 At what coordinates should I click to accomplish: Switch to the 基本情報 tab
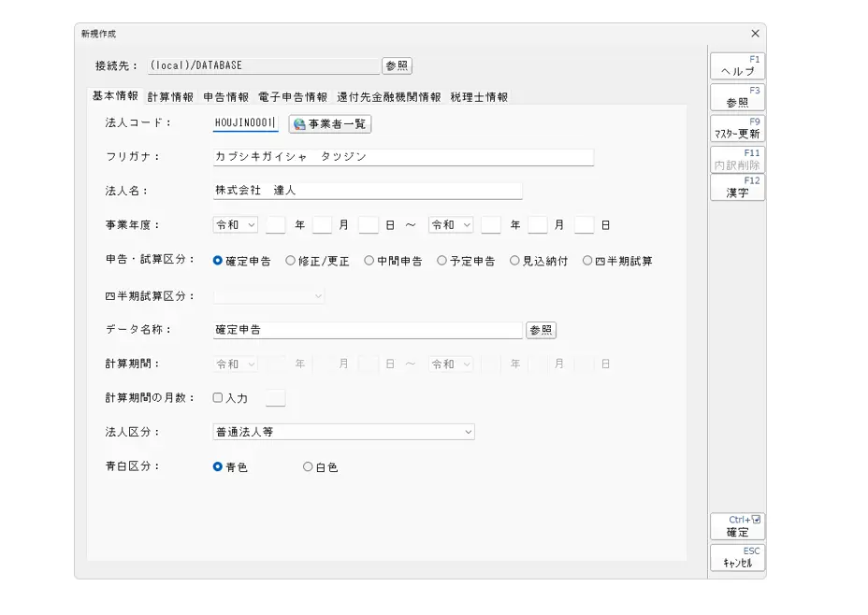[x=115, y=96]
